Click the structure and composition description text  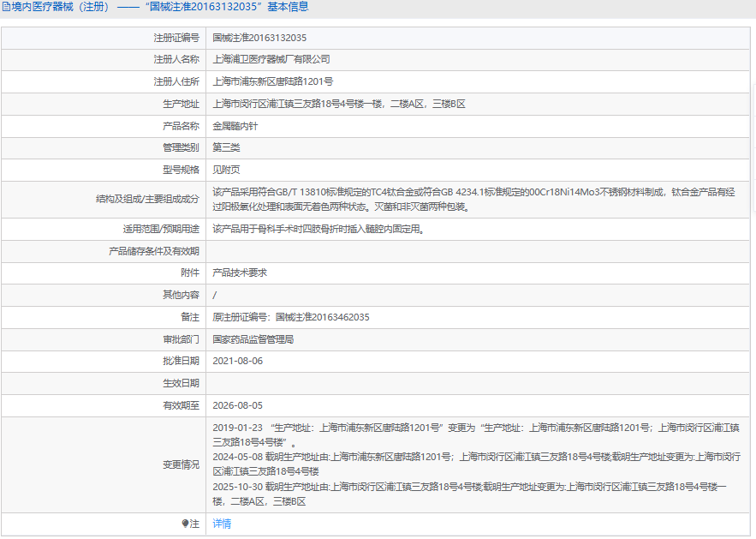pyautogui.click(x=473, y=200)
